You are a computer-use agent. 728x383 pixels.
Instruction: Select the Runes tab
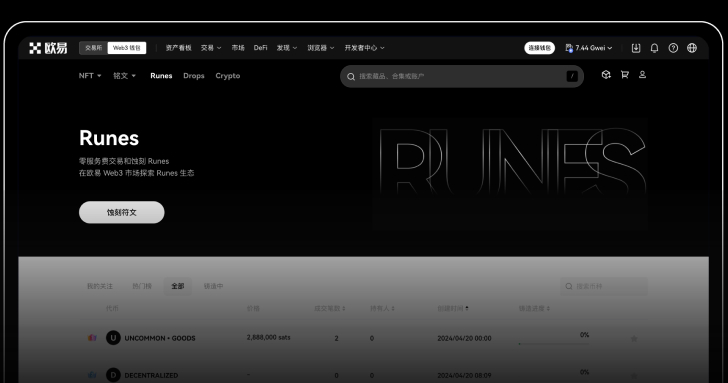[161, 76]
